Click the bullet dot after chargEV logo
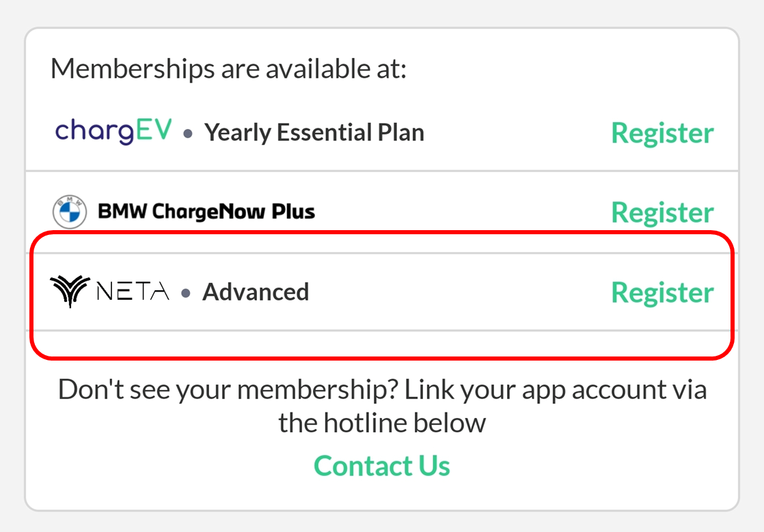The image size is (764, 532). click(x=188, y=133)
